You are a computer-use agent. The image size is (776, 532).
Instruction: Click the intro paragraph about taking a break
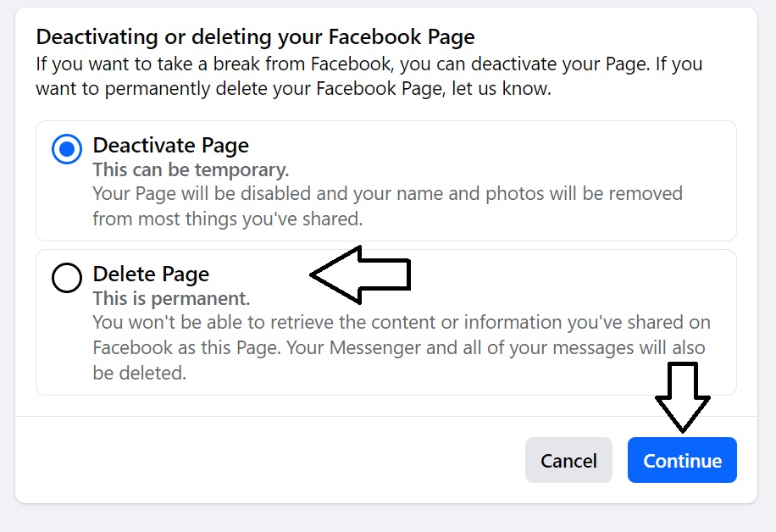[x=369, y=76]
